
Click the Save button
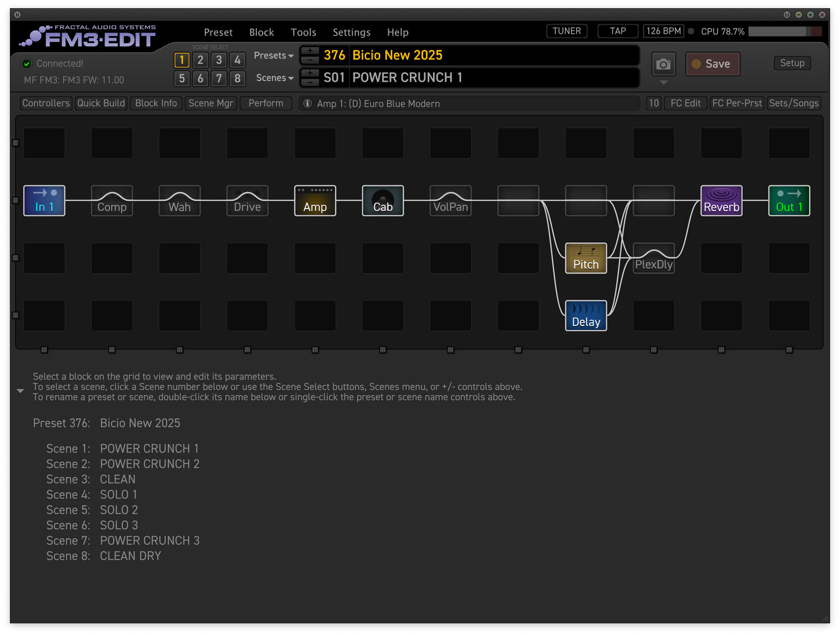point(712,64)
